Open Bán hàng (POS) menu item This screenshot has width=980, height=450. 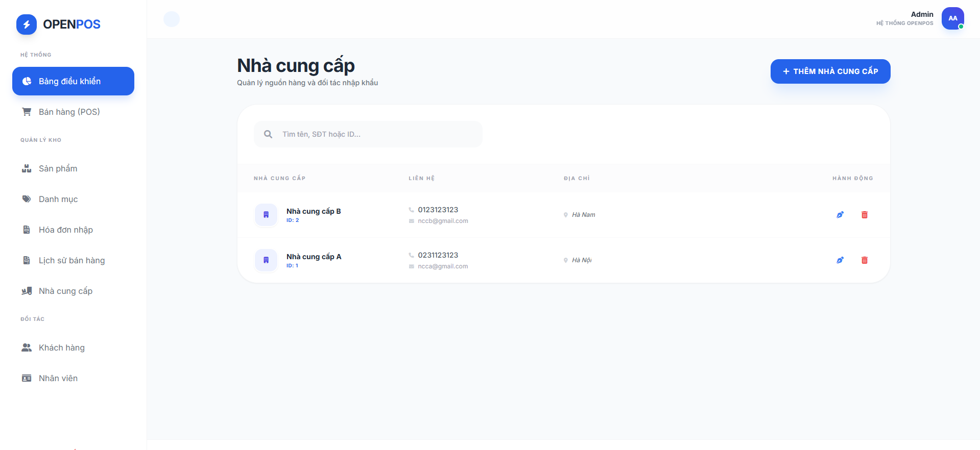click(73, 112)
